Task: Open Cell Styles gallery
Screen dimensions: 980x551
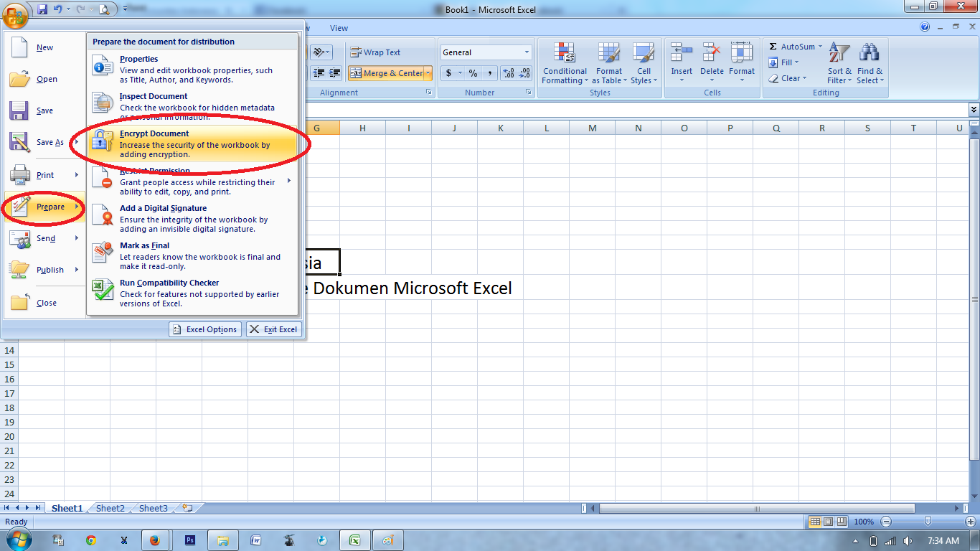Action: pyautogui.click(x=644, y=63)
